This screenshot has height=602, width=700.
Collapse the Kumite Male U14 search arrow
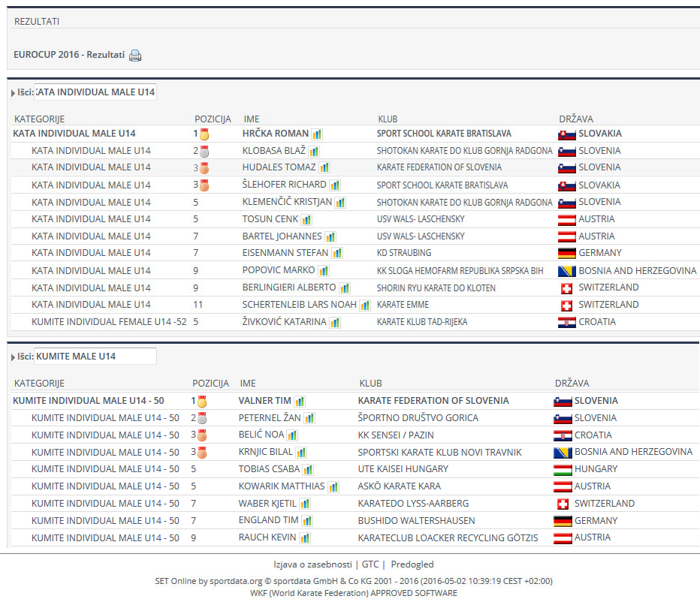[x=14, y=357]
